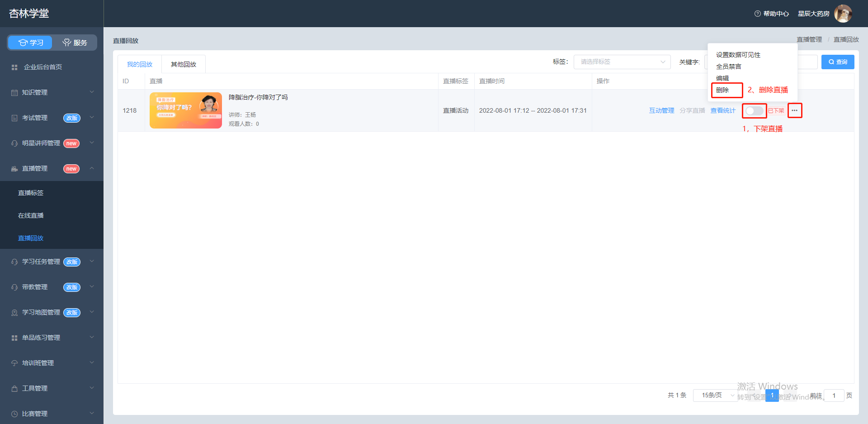The width and height of the screenshot is (868, 424).
Task: Open the 直播标签 submenu item
Action: tap(31, 193)
